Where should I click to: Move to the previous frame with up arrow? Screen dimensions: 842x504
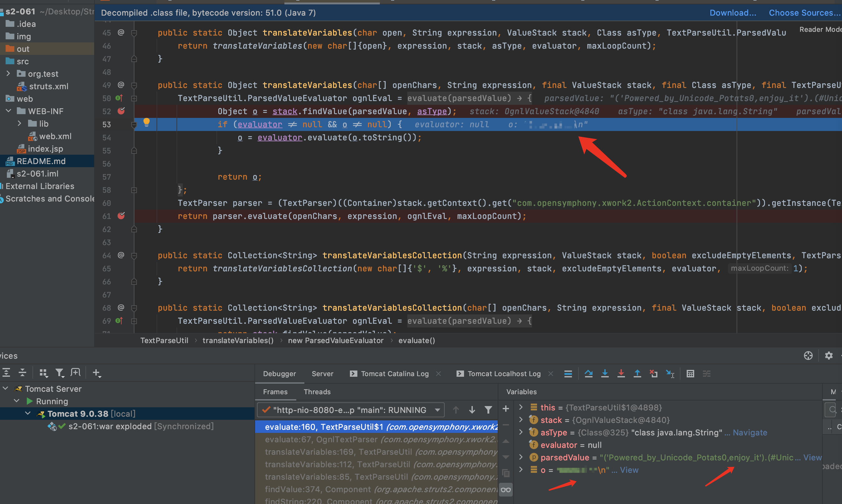click(x=456, y=410)
